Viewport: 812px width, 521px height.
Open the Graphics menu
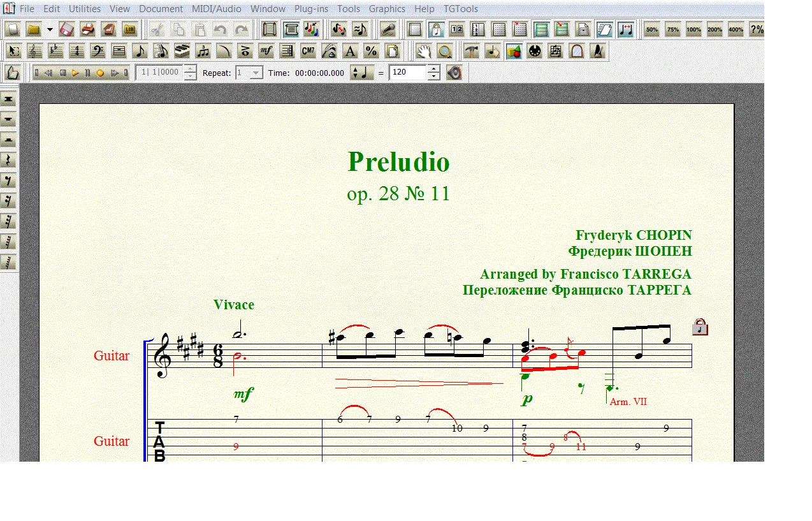pos(387,9)
